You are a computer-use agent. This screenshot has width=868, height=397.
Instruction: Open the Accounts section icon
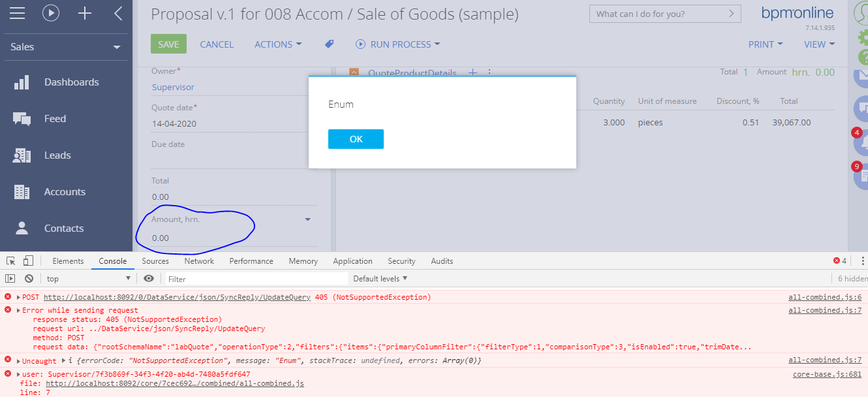[x=22, y=192]
